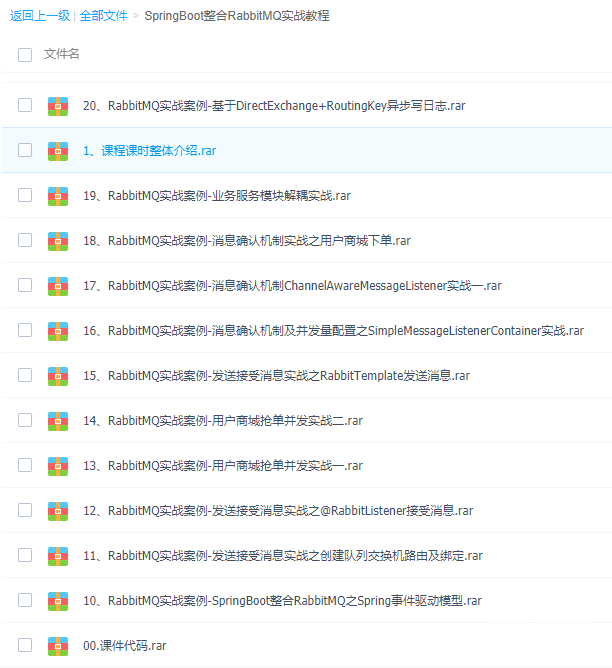Click the 文件名 column header

click(62, 54)
